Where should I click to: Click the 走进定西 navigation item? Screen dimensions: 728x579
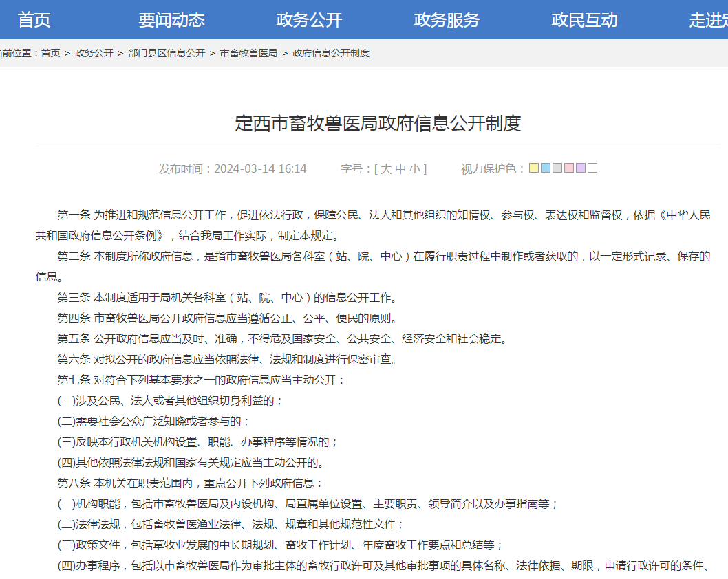(709, 20)
